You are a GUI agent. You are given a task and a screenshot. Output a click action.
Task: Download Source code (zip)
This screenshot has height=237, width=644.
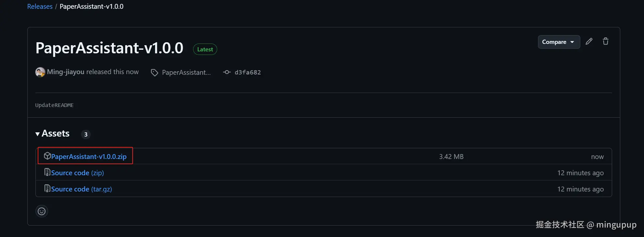click(77, 173)
